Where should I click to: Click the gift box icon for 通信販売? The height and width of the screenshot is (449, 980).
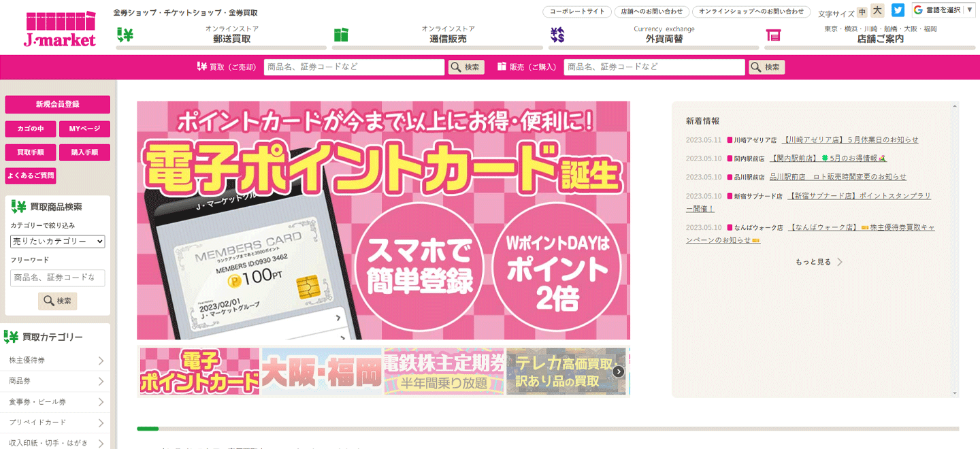click(x=341, y=35)
